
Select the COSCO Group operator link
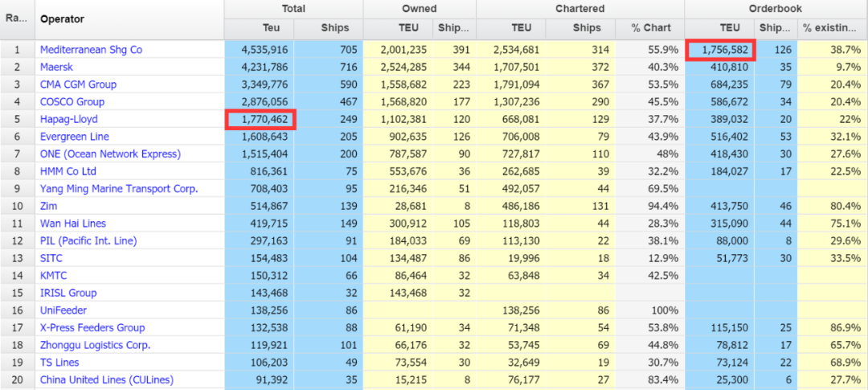click(72, 102)
